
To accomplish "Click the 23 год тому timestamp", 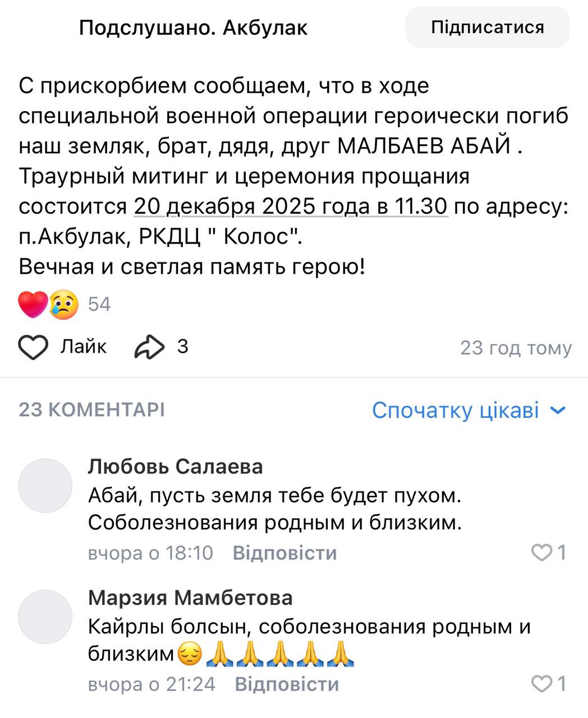I will tap(516, 348).
